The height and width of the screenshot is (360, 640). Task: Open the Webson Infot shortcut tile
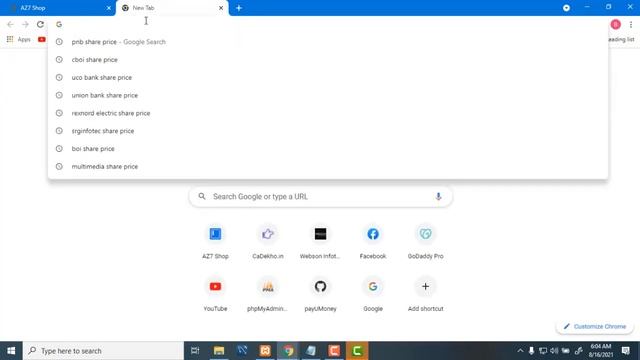[x=320, y=242]
